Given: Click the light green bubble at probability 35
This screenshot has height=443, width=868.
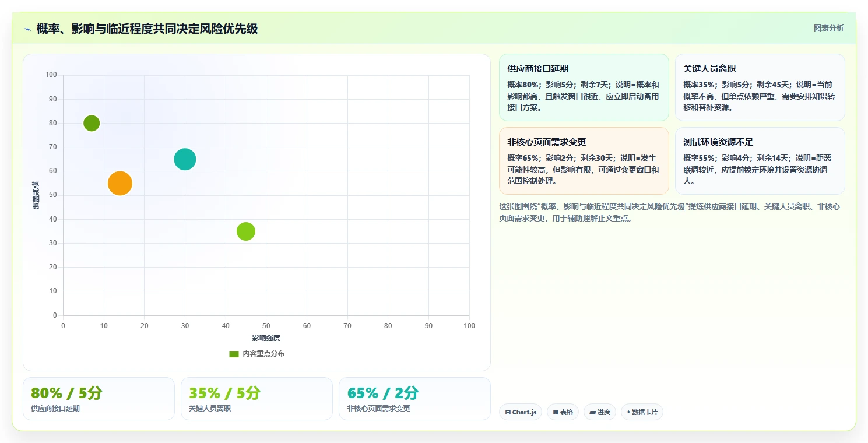Looking at the screenshot, I should (x=246, y=231).
